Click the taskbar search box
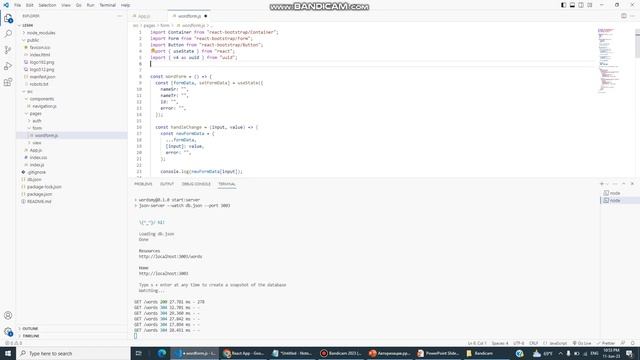Image resolution: width=640 pixels, height=360 pixels. (x=73, y=353)
